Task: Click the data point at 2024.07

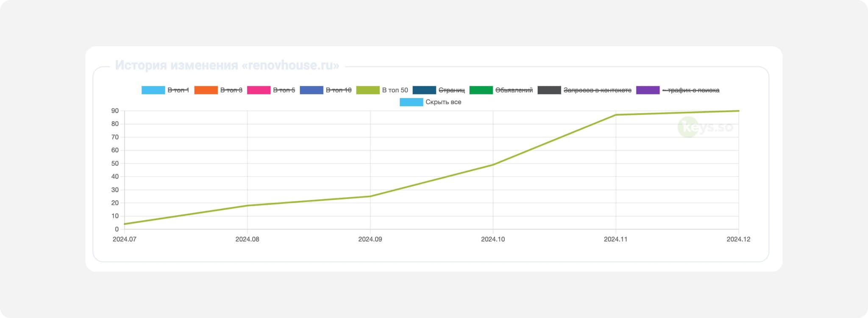Action: tap(125, 224)
